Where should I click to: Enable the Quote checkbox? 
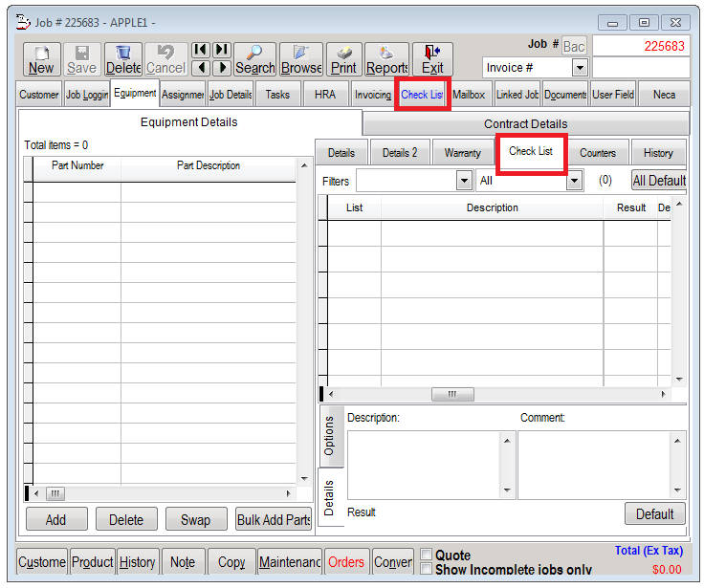(x=427, y=555)
